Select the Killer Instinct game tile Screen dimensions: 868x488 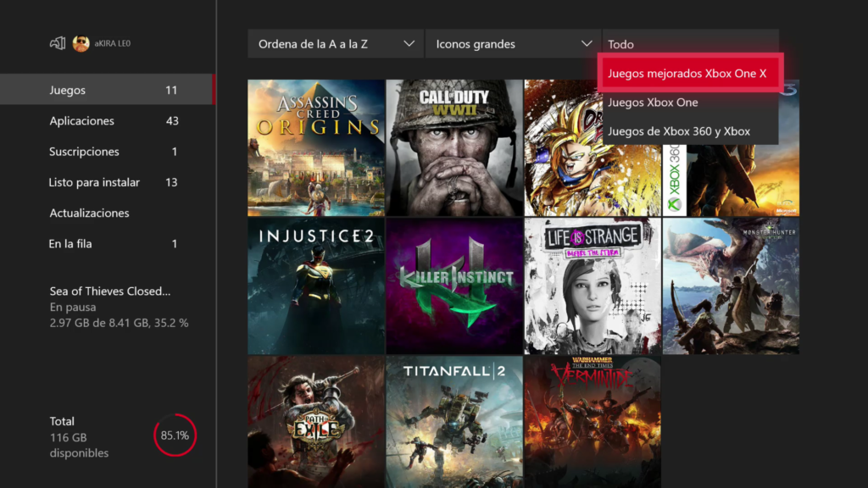tap(454, 286)
